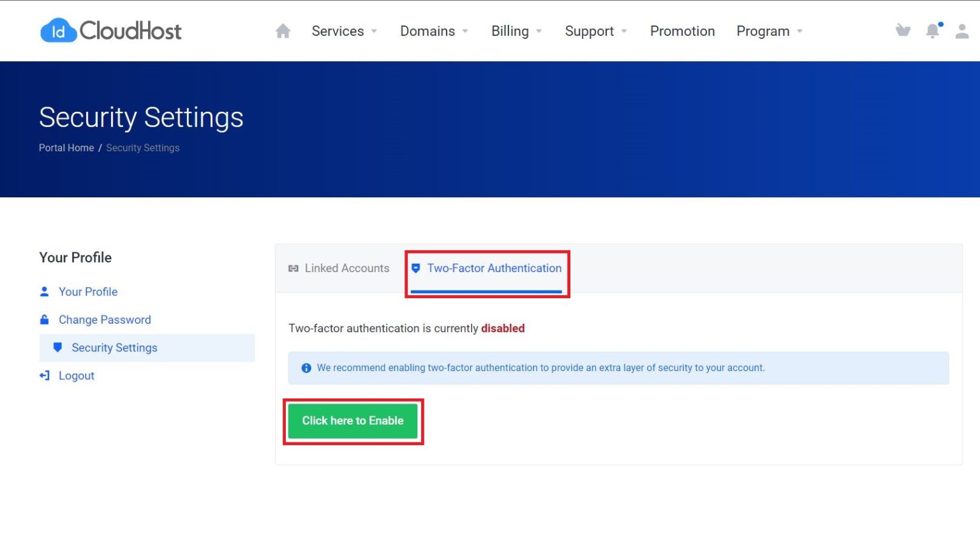980x546 pixels.
Task: Click the shield icon beside Security Settings
Action: click(x=57, y=347)
